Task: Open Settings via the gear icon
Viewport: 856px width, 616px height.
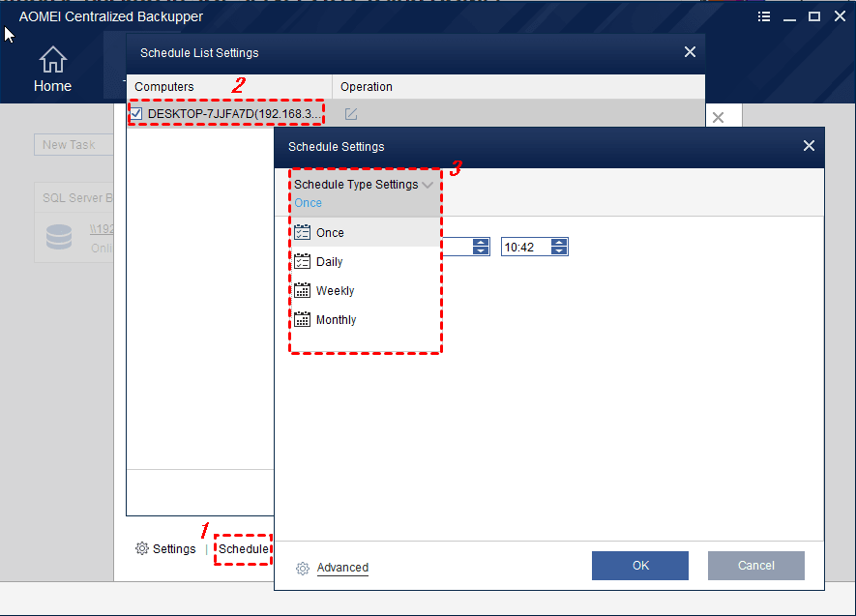Action: pyautogui.click(x=142, y=548)
